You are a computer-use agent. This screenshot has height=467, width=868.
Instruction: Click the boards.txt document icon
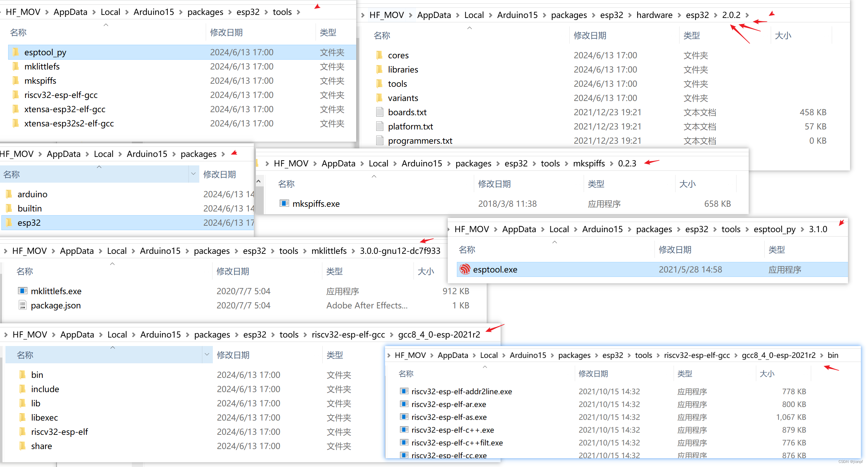[380, 112]
